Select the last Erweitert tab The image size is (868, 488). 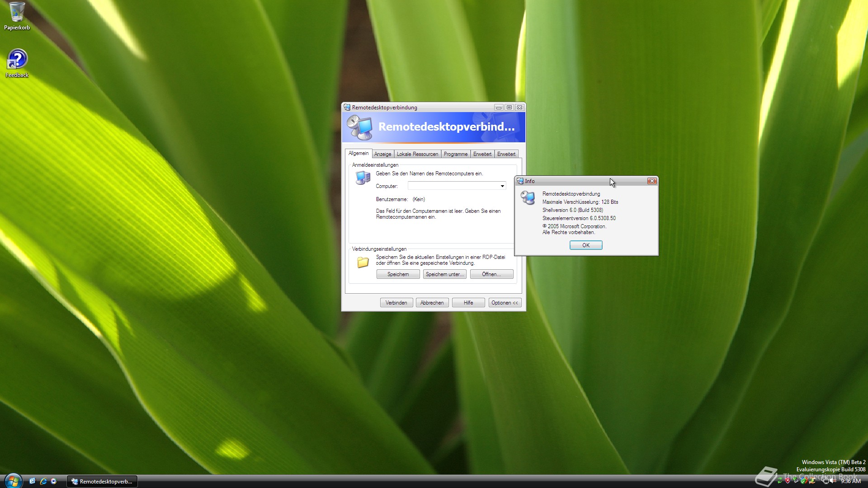(x=506, y=154)
